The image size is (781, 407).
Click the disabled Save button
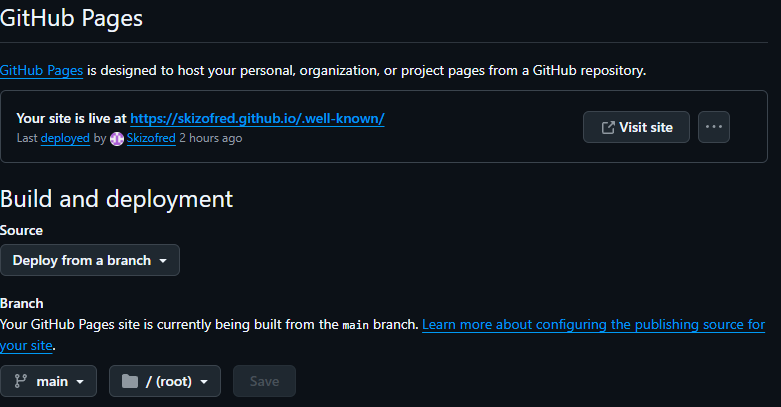tap(264, 381)
